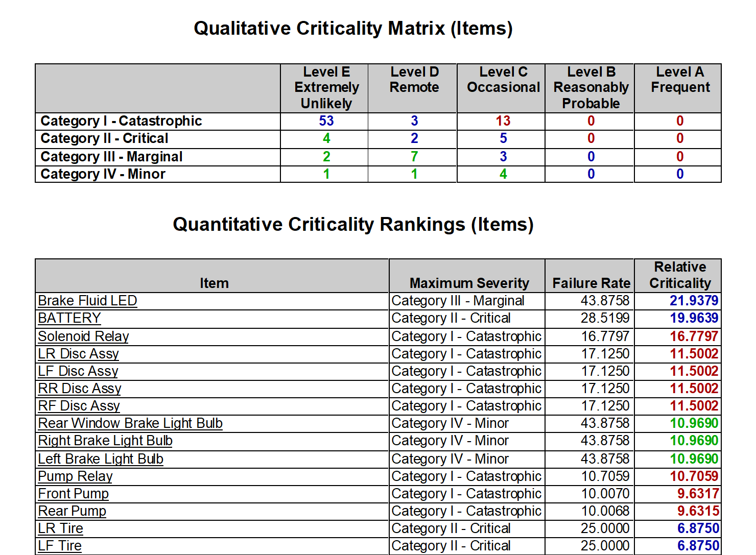Open the LR Disc Assy link

click(78, 354)
